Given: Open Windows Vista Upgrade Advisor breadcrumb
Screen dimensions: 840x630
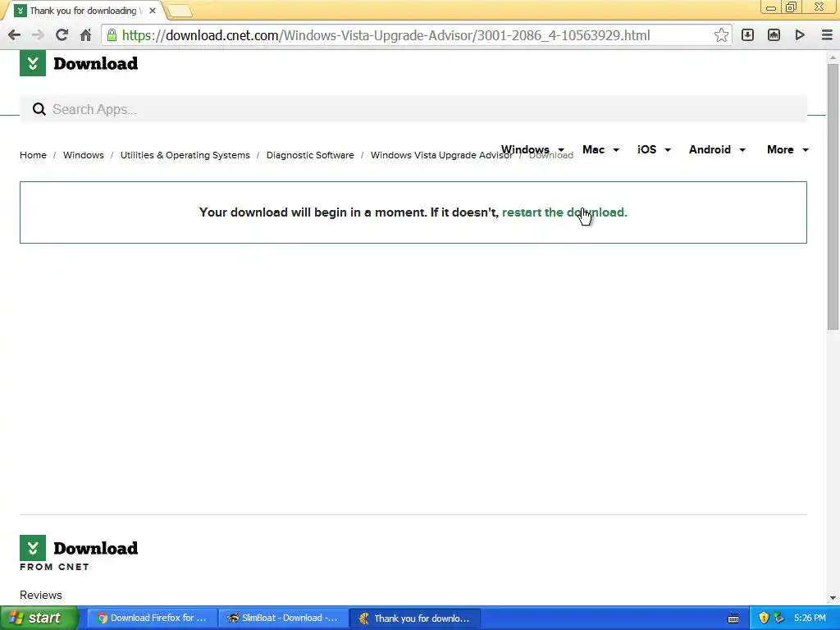Looking at the screenshot, I should 441,155.
